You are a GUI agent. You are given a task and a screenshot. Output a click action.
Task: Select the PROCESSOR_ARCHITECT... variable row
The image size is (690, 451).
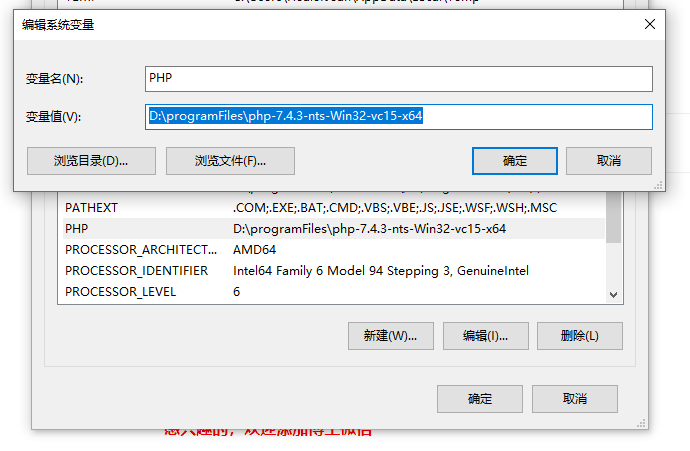(x=334, y=249)
